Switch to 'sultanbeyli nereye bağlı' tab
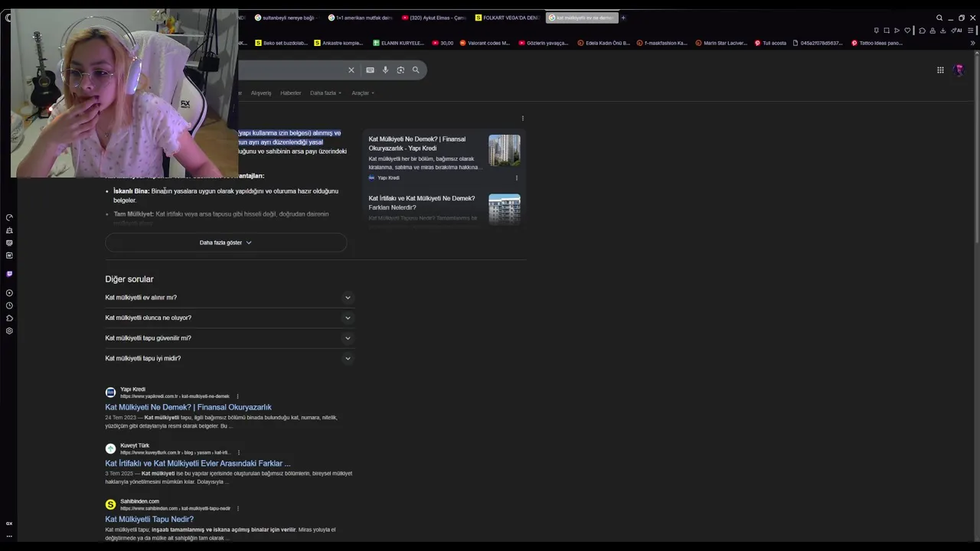The width and height of the screenshot is (980, 551). (286, 18)
